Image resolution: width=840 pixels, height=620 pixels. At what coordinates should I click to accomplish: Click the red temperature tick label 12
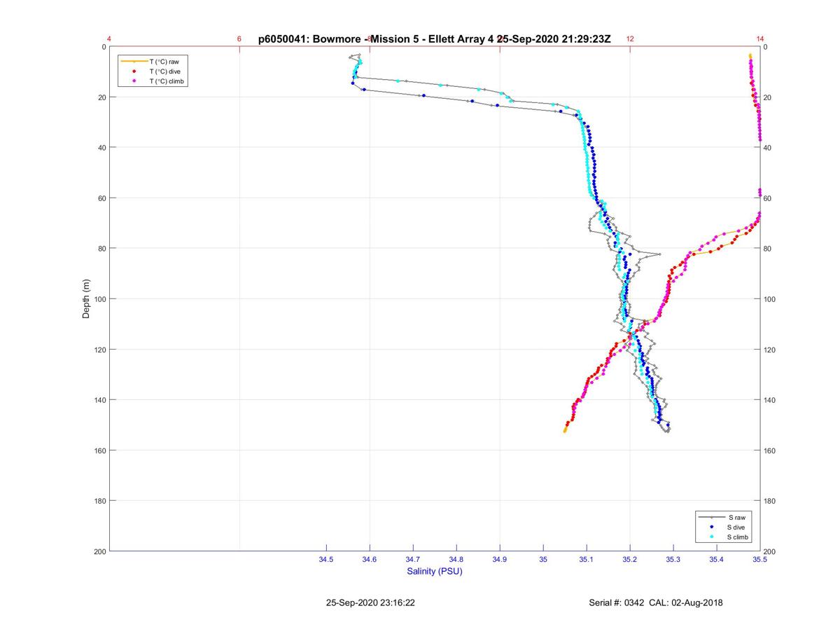(630, 39)
